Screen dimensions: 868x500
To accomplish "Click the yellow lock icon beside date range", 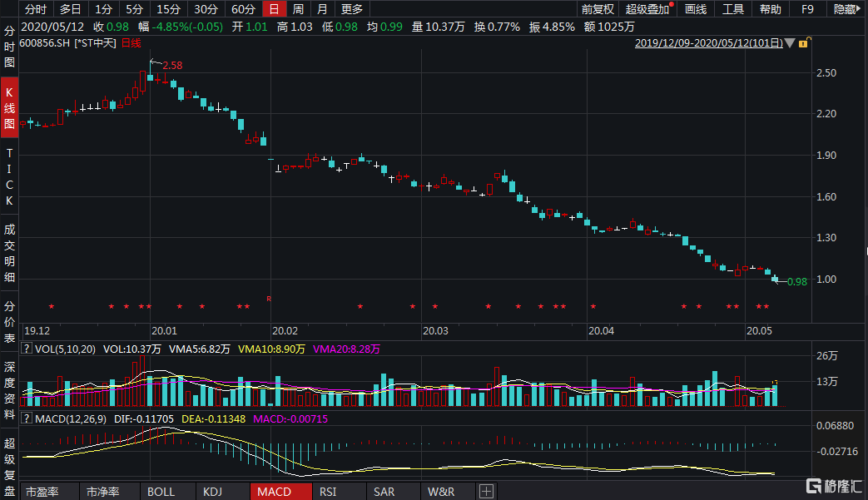I will pos(804,42).
